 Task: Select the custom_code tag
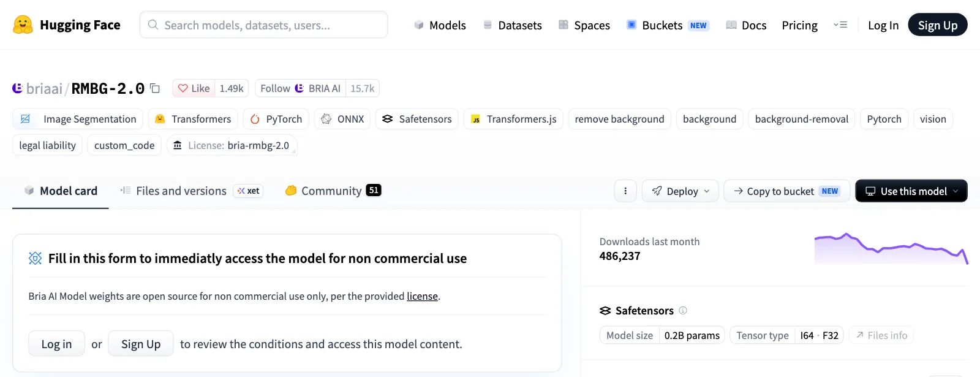pos(124,145)
